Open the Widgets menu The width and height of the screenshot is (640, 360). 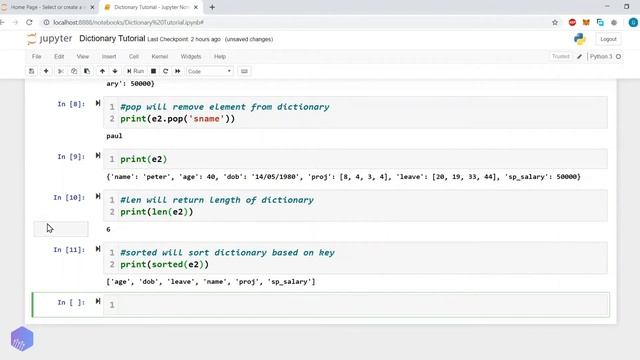pos(191,56)
